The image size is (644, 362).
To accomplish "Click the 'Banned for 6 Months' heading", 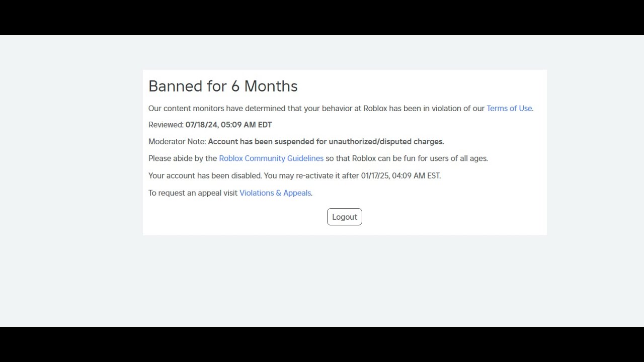I will 223,86.
